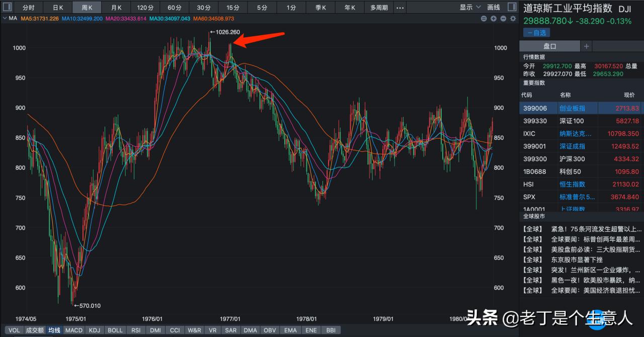This screenshot has width=644, height=337.
Task: Open the more periods ellipsis button
Action: [x=400, y=8]
